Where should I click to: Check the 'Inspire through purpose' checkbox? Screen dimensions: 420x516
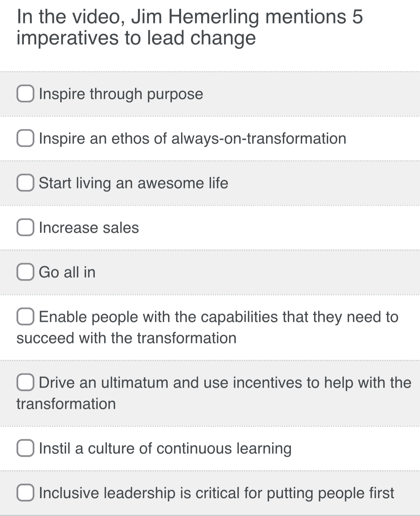coord(26,94)
